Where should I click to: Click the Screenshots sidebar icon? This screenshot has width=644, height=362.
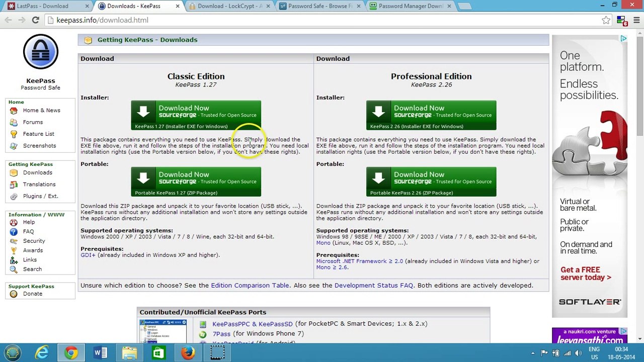(14, 146)
